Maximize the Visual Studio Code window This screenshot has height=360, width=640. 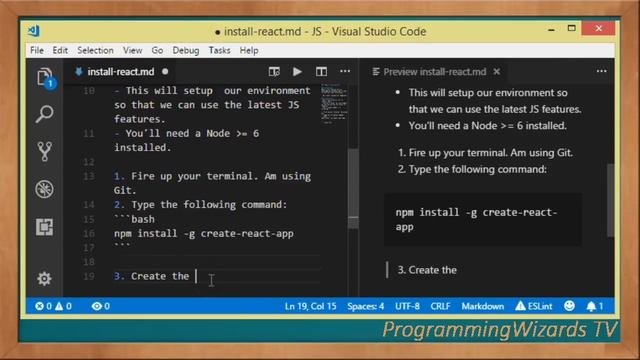tap(571, 29)
